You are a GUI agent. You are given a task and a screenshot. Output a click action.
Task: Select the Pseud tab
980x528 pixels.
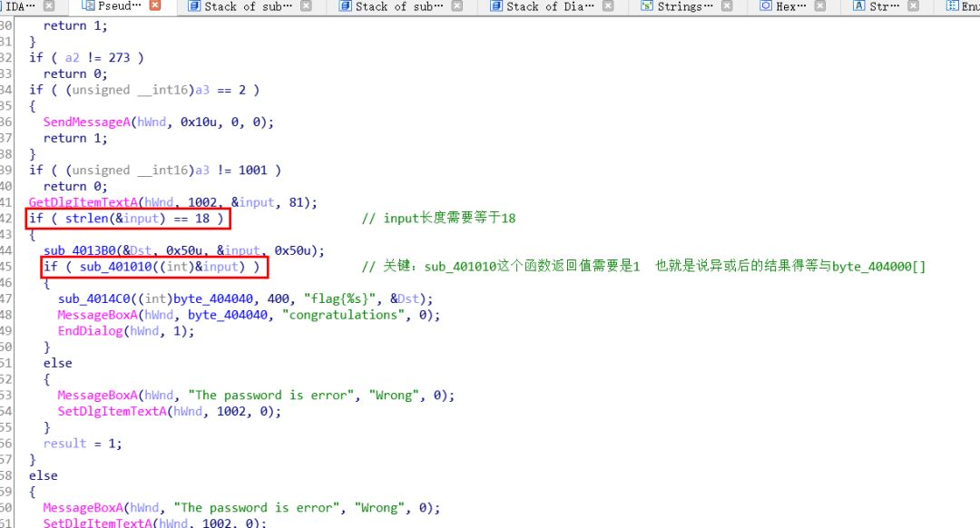[120, 6]
